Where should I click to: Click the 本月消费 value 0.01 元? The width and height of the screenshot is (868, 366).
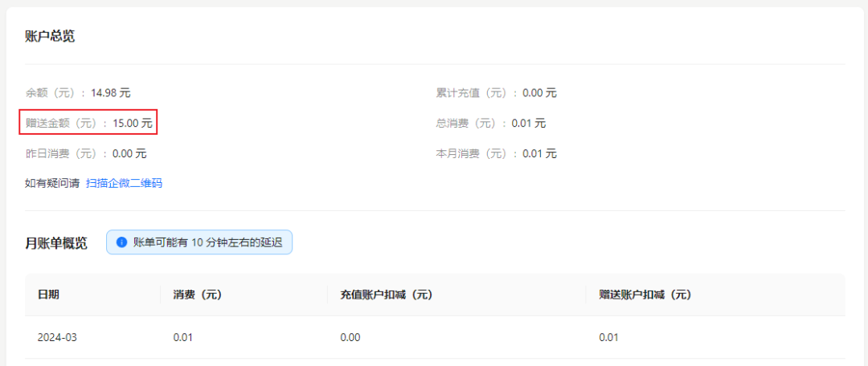tap(540, 153)
